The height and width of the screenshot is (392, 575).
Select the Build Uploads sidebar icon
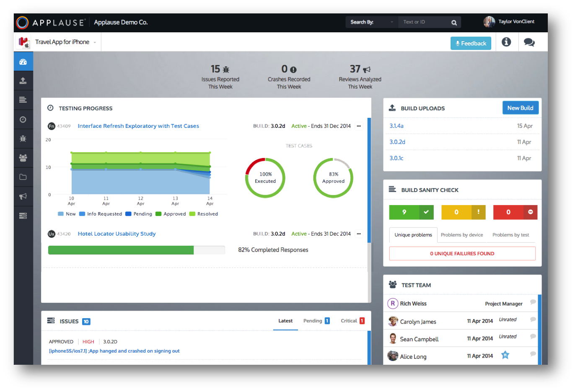click(23, 80)
